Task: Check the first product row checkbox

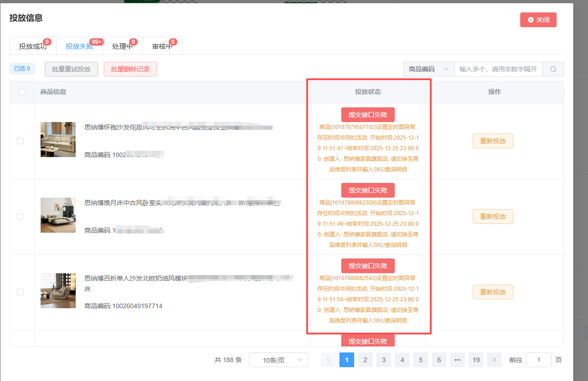Action: [20, 141]
